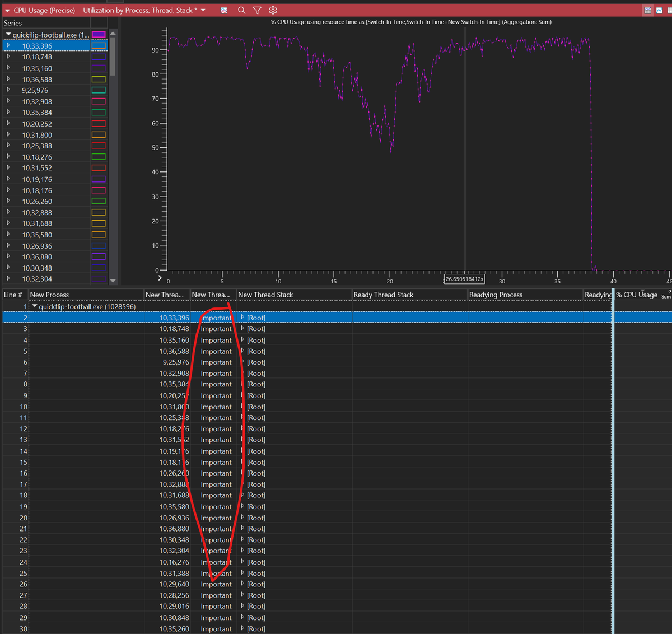
Task: Click [Root] cell on line 30
Action: click(x=256, y=629)
